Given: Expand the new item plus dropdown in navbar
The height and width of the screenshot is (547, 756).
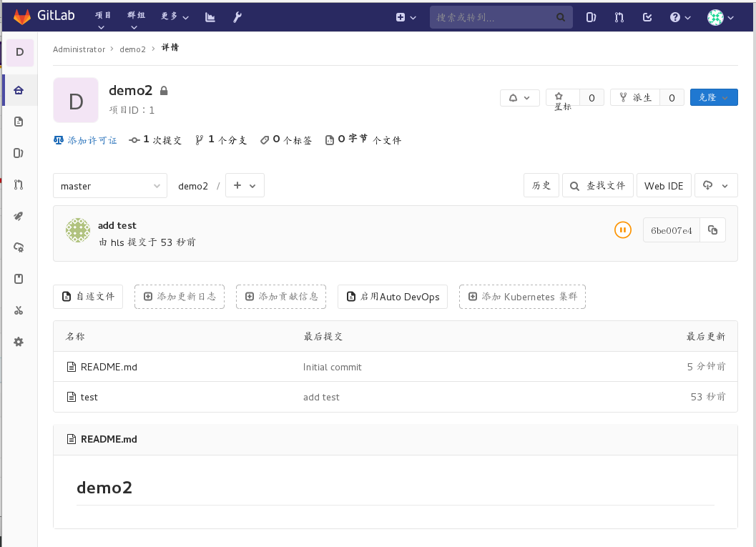Looking at the screenshot, I should coord(406,17).
